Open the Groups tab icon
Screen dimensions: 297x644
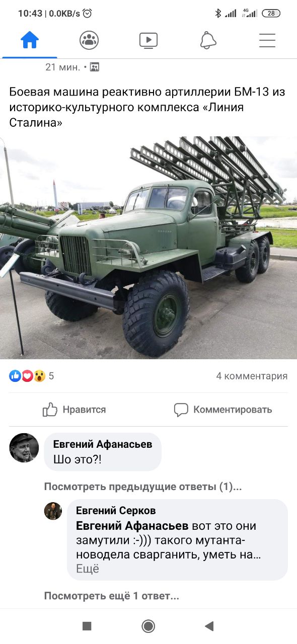(x=89, y=40)
